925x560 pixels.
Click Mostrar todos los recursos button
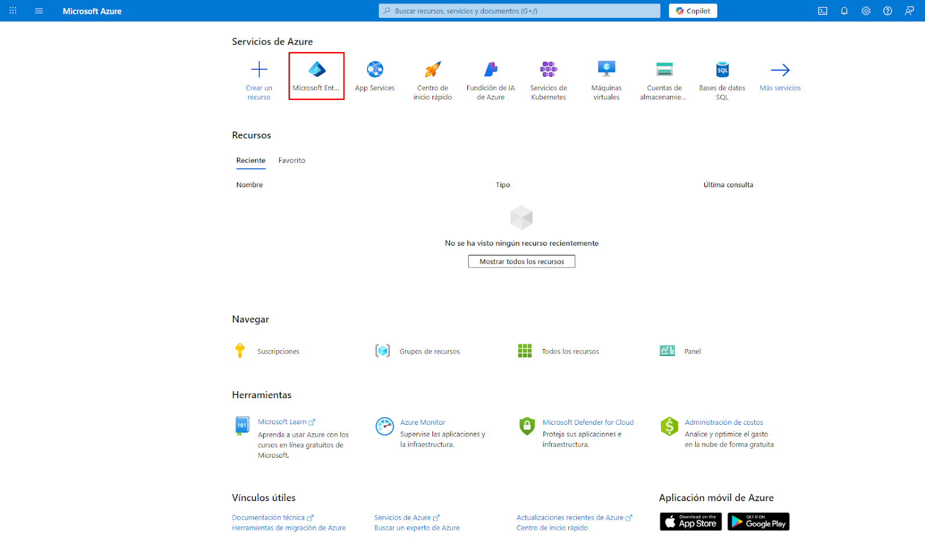[x=521, y=262]
